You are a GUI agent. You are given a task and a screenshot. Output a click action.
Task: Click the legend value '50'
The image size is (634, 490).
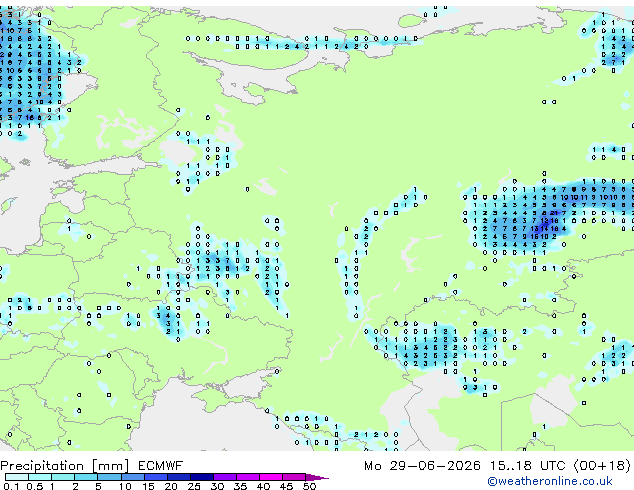point(309,486)
